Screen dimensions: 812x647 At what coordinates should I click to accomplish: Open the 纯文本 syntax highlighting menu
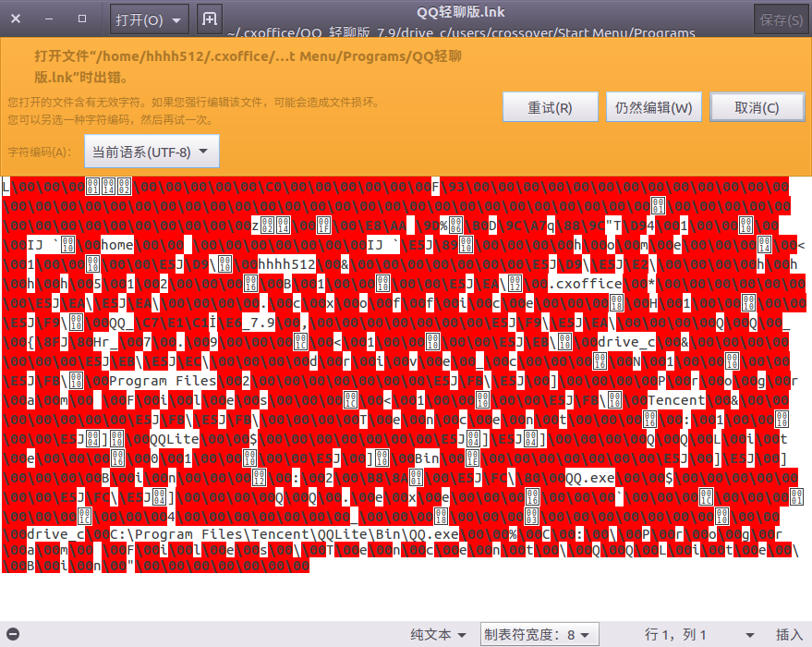438,634
